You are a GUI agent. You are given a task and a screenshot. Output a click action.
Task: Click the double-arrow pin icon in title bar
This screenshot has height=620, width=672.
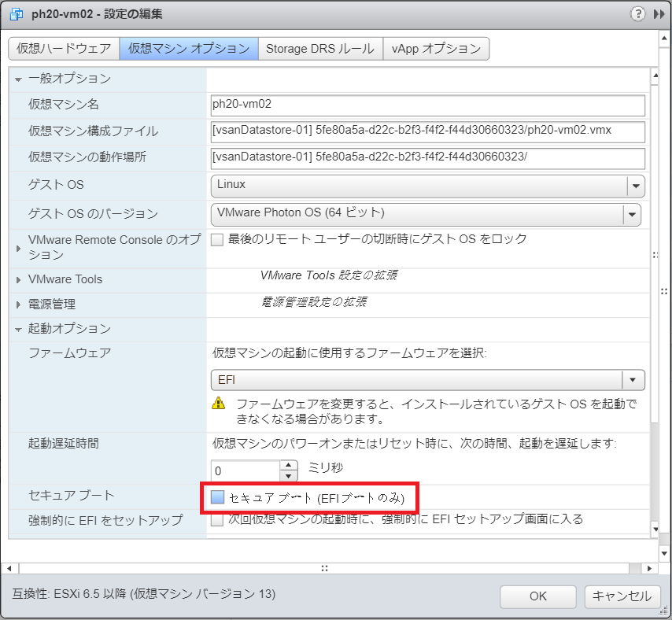659,13
